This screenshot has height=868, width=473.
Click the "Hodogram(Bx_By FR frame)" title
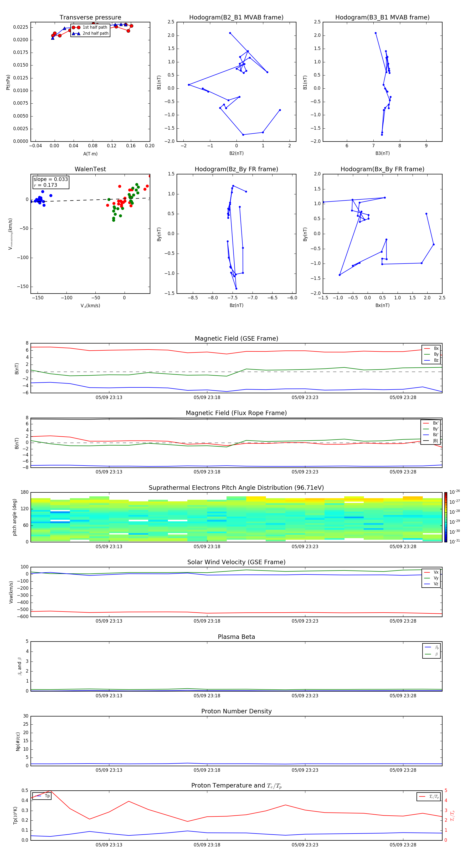coord(382,169)
